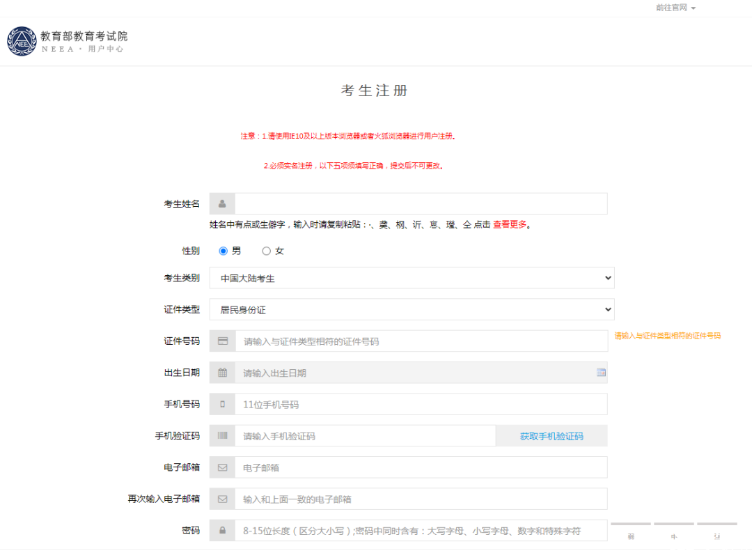Viewport: 752px width, 560px height.
Task: Click into the 考生姓名 text field
Action: tap(421, 203)
